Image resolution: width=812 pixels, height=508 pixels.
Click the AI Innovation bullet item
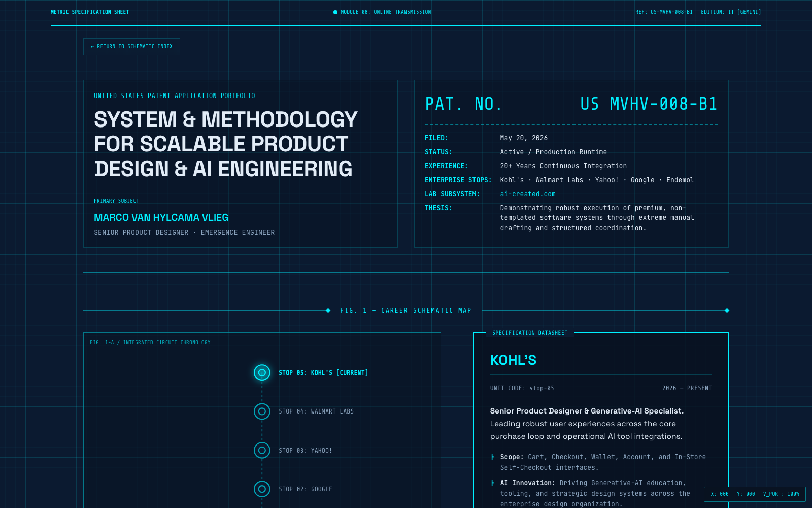[601, 494]
